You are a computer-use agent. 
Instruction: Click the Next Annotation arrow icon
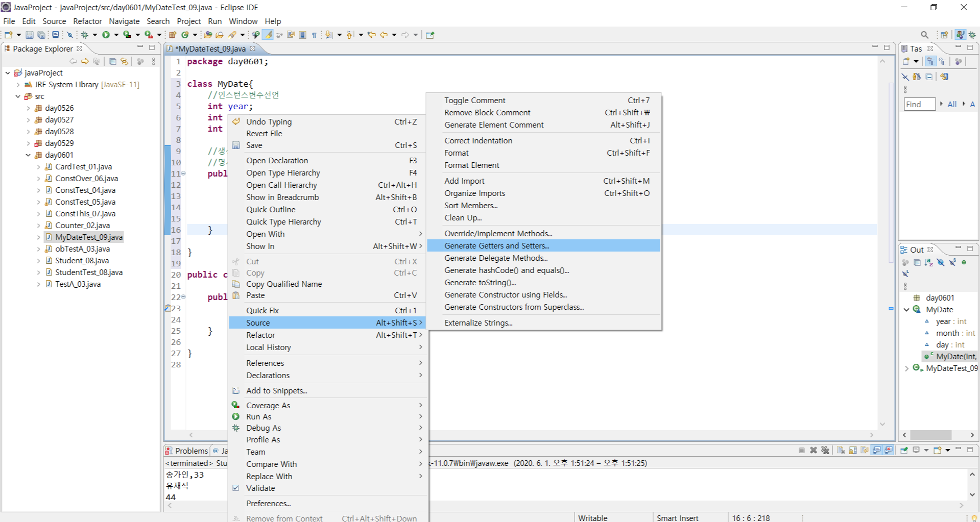click(x=329, y=35)
